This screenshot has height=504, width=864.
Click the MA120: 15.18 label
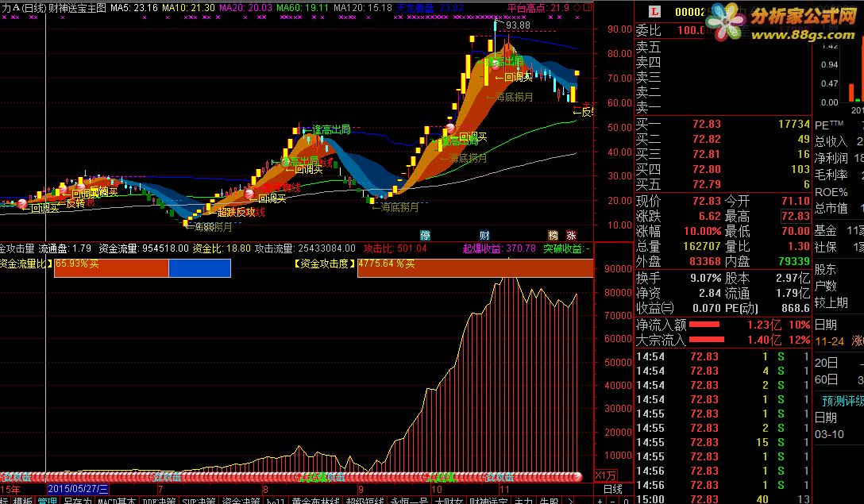[363, 8]
